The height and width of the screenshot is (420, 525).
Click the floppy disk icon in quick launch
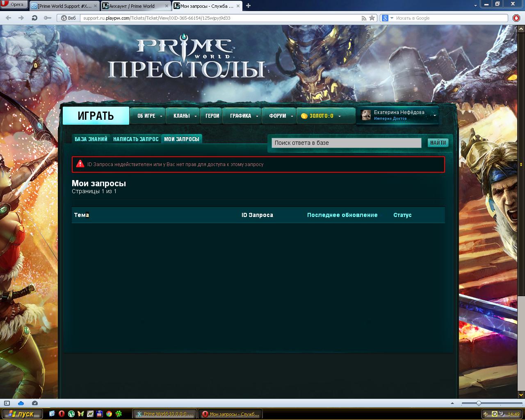point(99,414)
